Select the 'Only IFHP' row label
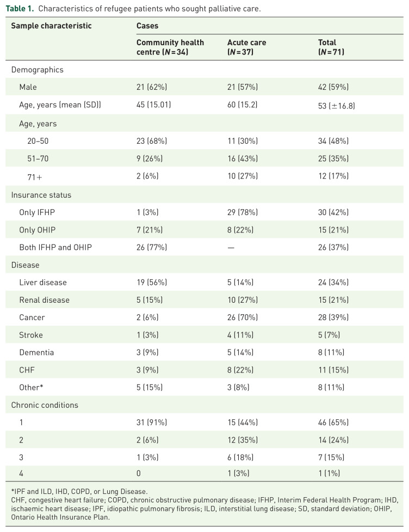Image resolution: width=409 pixels, height=532 pixels. [x=36, y=212]
